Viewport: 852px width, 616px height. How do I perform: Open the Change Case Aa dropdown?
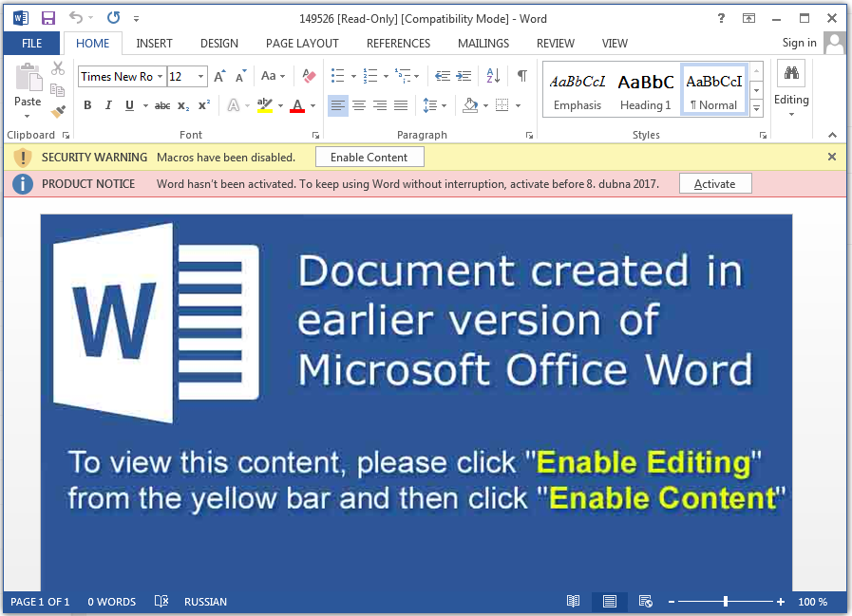[273, 76]
